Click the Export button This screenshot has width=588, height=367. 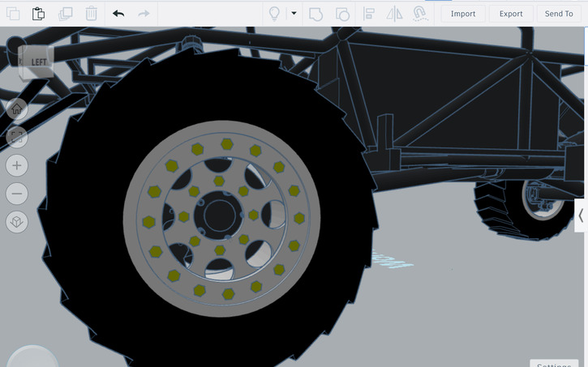pyautogui.click(x=511, y=14)
